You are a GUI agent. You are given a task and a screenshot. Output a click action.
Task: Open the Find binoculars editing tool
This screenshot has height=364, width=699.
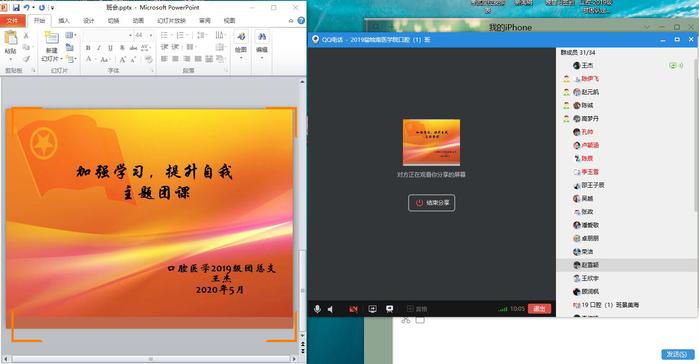point(262,37)
